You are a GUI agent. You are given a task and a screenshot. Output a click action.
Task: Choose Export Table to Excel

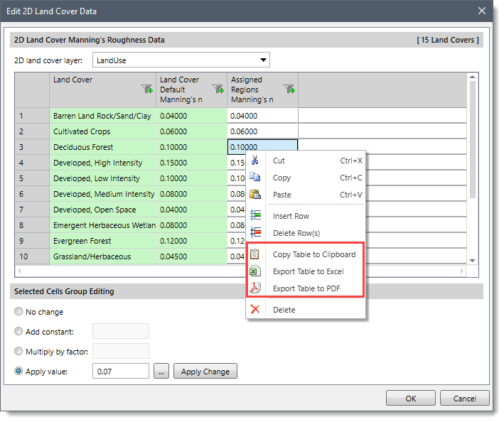[x=306, y=271]
